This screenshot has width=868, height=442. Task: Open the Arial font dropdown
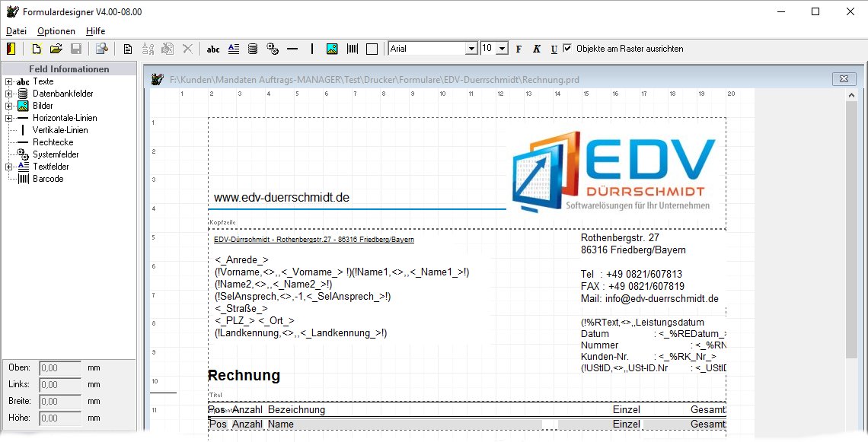471,49
